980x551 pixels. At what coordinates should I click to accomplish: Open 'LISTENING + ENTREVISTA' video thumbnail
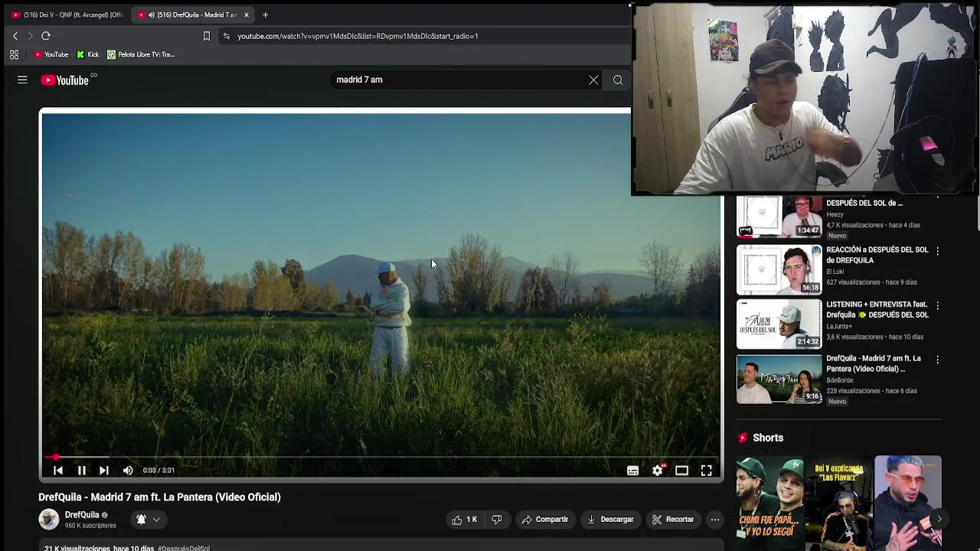tap(779, 324)
